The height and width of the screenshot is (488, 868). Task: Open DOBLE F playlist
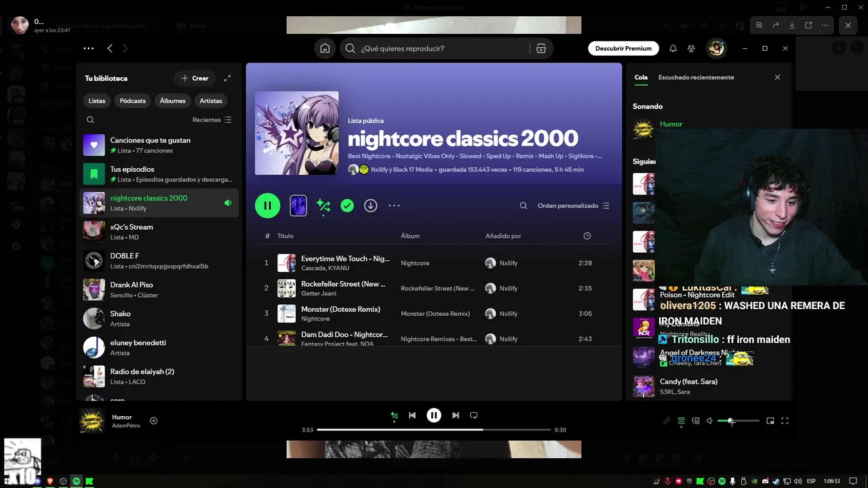(160, 261)
